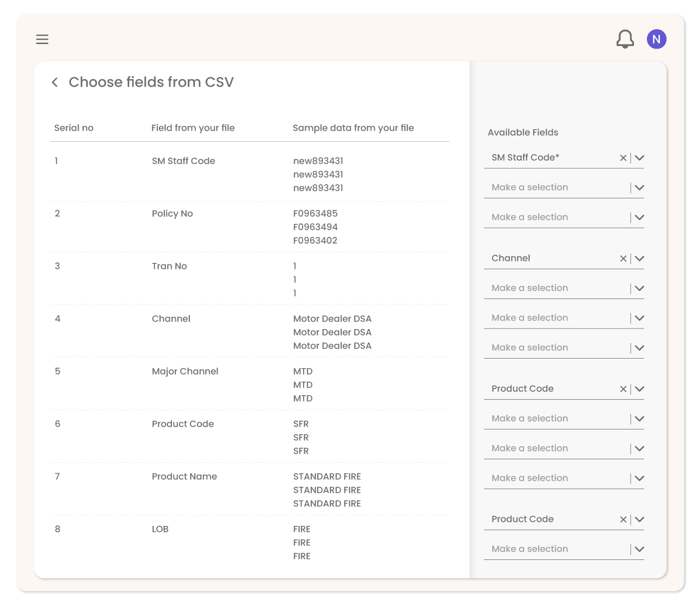Go back using the arrow beside Choose fields
The image size is (700, 605).
click(55, 82)
